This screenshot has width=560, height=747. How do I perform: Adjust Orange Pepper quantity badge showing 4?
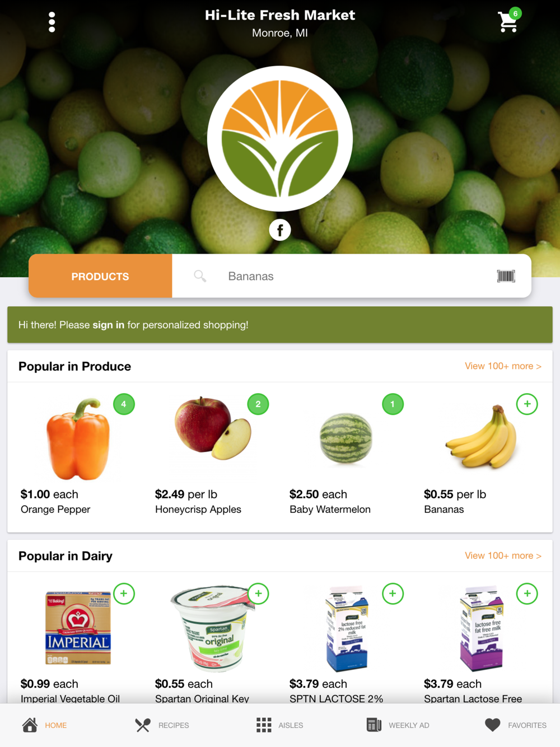coord(124,404)
